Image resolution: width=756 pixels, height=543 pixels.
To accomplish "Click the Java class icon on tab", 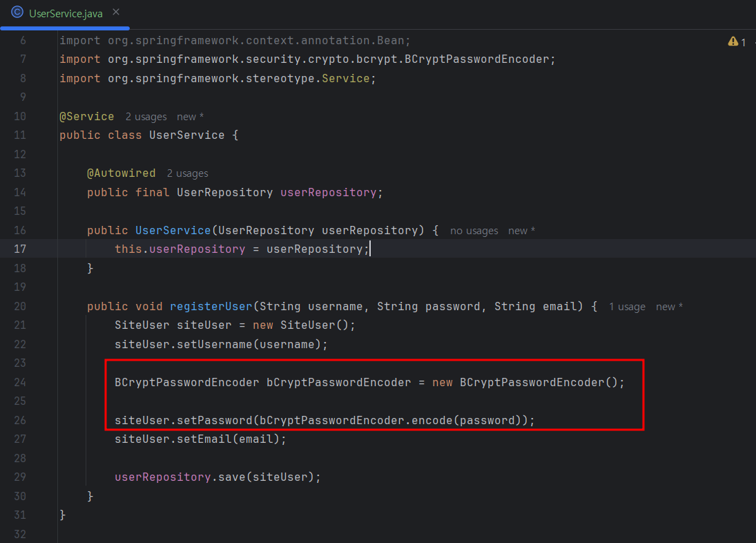I will coord(17,12).
